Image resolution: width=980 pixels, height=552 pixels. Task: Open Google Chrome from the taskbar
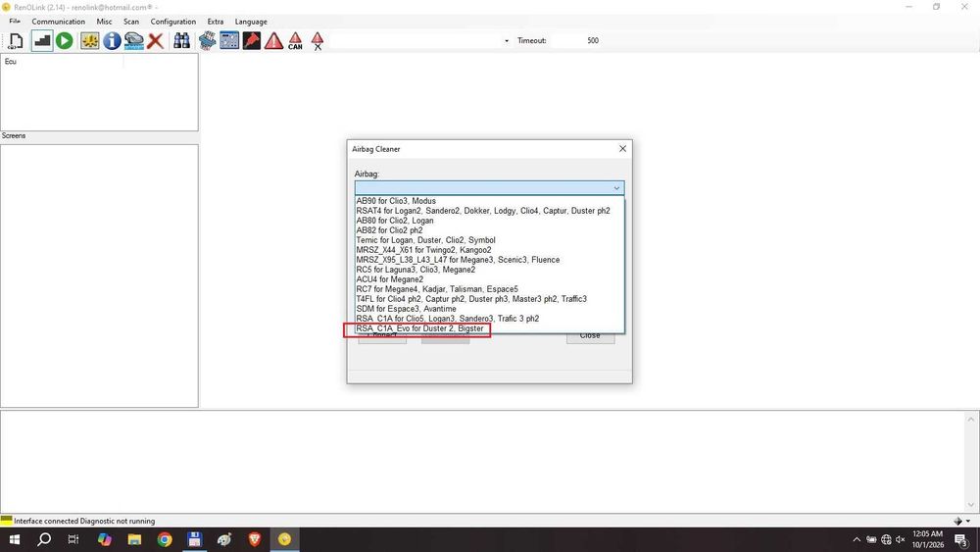pos(165,539)
